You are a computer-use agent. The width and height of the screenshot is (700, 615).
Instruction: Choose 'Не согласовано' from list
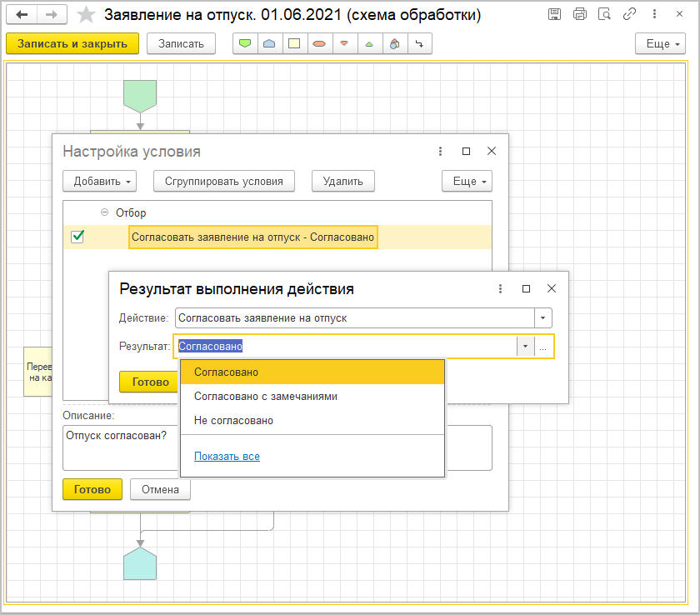click(233, 421)
